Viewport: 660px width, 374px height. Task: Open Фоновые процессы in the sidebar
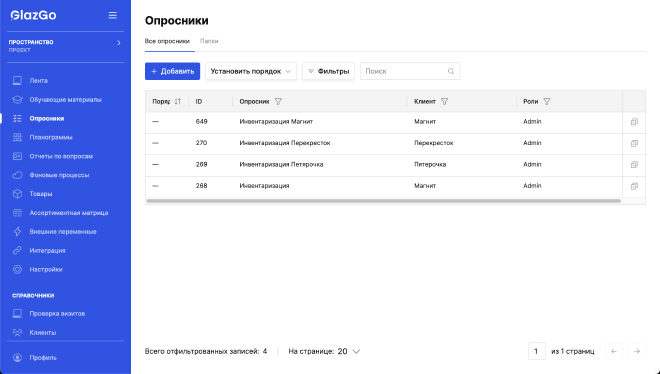pos(59,175)
